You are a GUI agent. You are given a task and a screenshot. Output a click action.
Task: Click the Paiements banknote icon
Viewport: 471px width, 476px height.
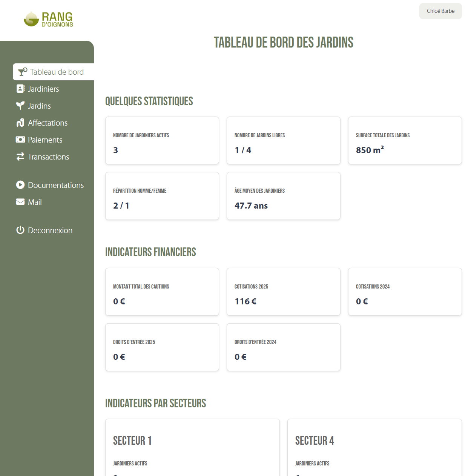[20, 140]
